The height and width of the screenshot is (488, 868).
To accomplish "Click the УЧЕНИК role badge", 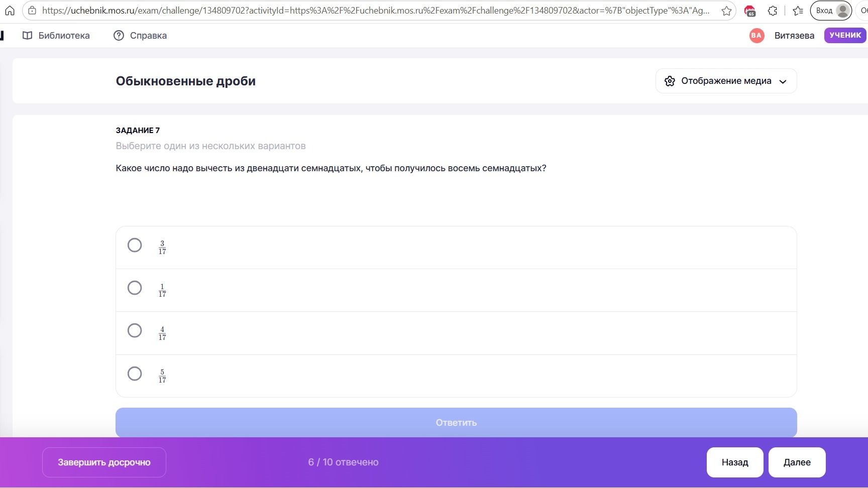I will 845,35.
